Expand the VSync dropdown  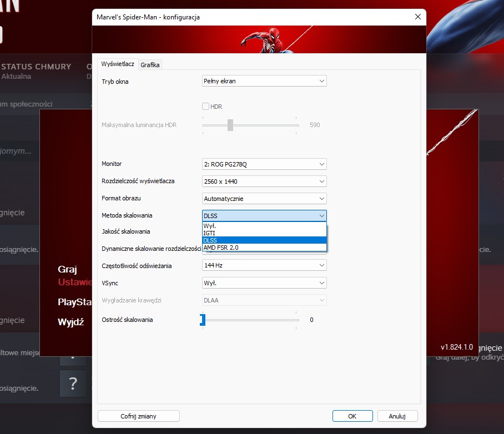click(x=264, y=283)
